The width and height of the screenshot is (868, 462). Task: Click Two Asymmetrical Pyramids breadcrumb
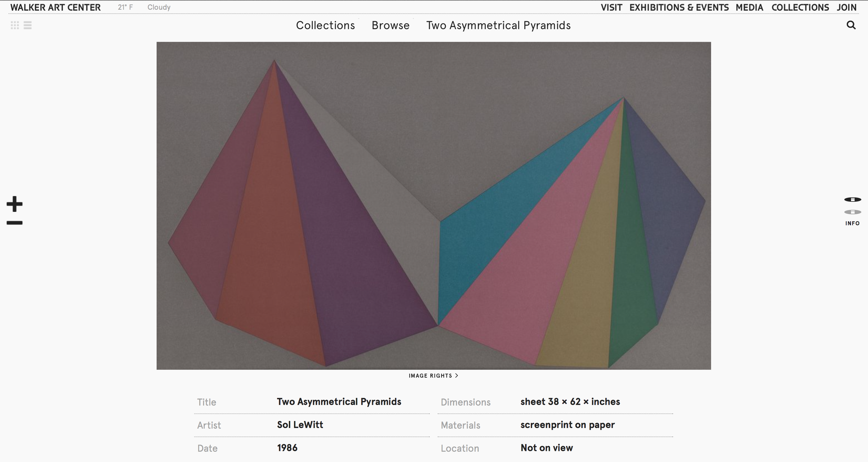tap(499, 25)
